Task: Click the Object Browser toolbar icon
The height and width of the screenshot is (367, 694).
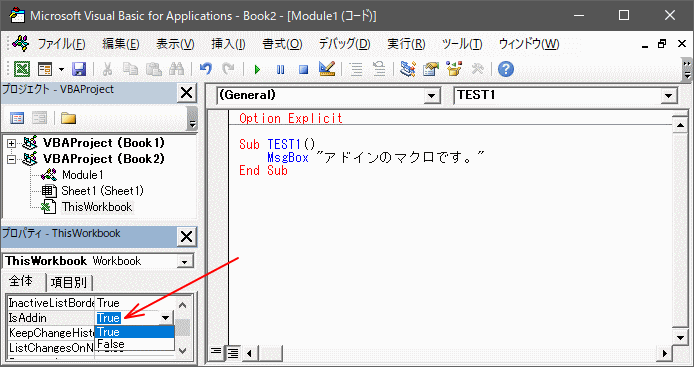Action: click(x=454, y=69)
